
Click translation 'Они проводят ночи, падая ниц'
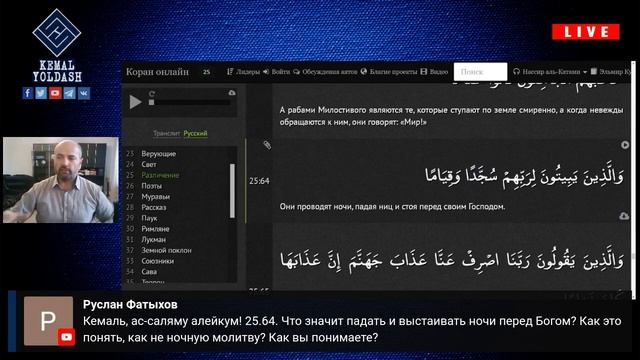pyautogui.click(x=392, y=207)
